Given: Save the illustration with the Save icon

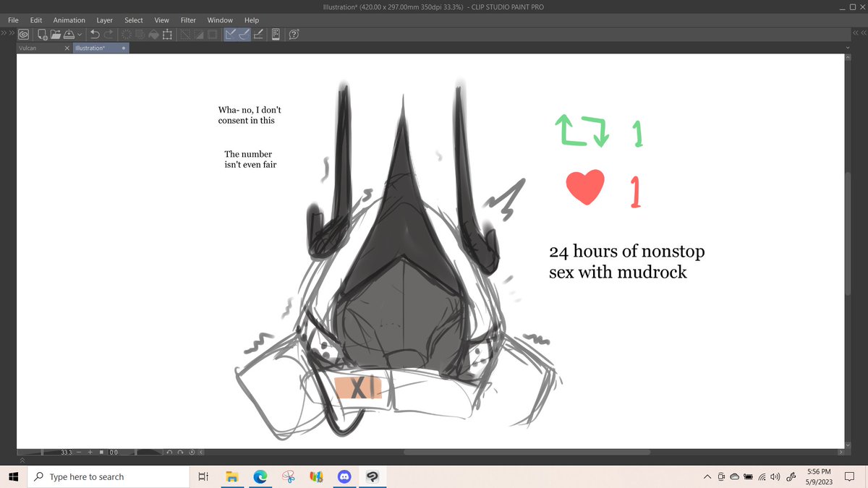Looking at the screenshot, I should coord(68,34).
